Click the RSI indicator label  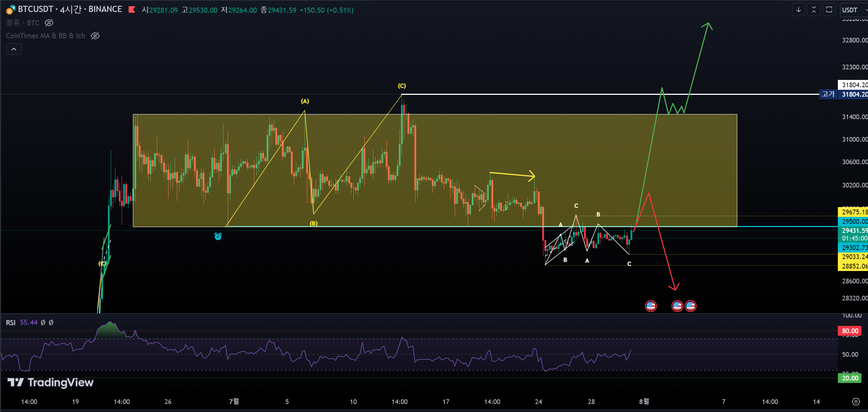(11, 323)
